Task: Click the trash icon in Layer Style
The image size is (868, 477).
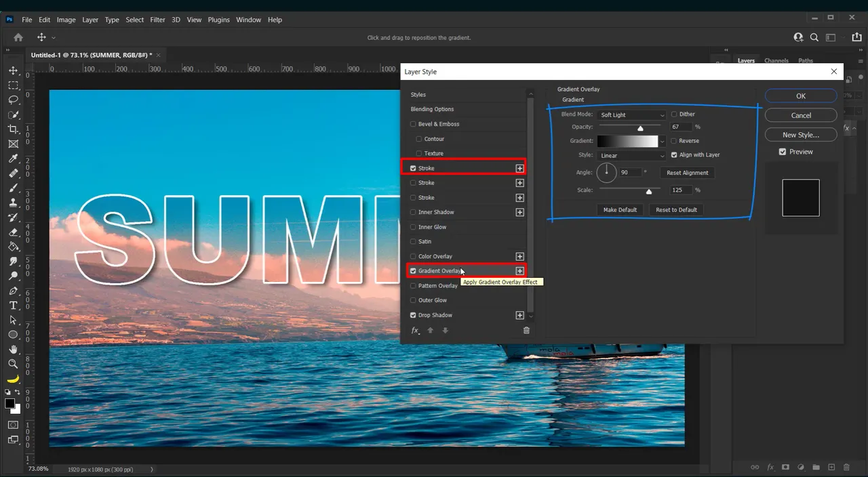Action: (x=526, y=331)
